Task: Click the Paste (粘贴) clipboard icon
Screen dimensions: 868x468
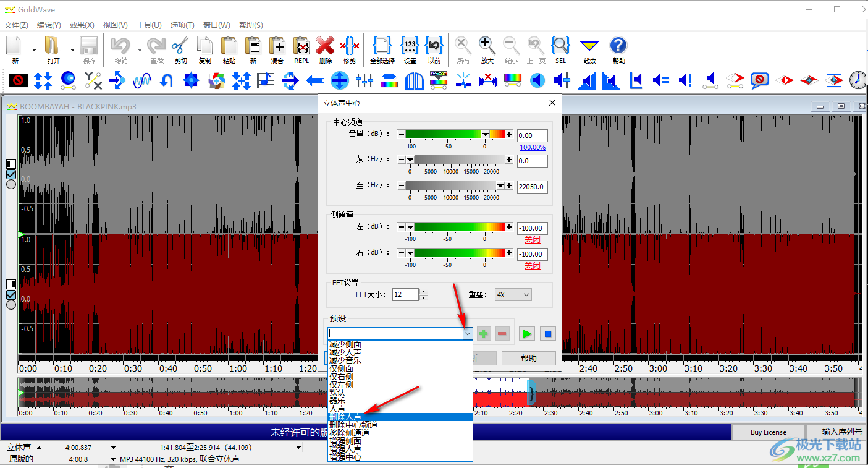Action: coord(229,46)
